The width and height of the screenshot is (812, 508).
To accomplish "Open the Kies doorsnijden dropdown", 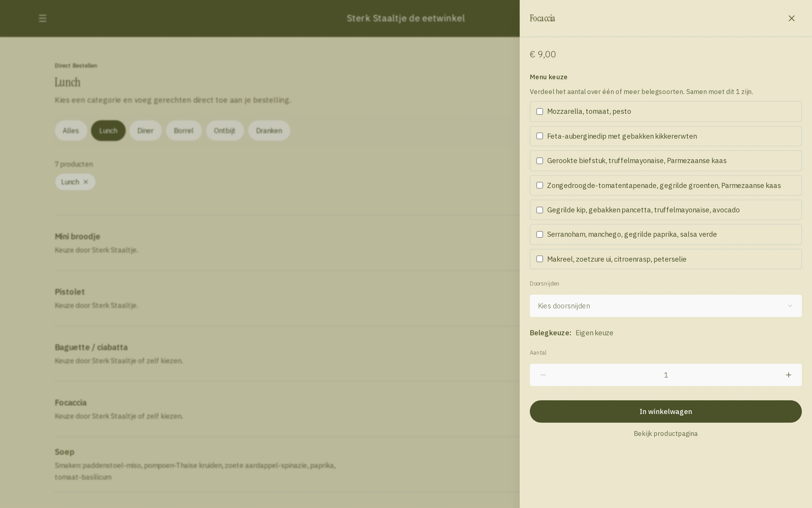I will 666,306.
